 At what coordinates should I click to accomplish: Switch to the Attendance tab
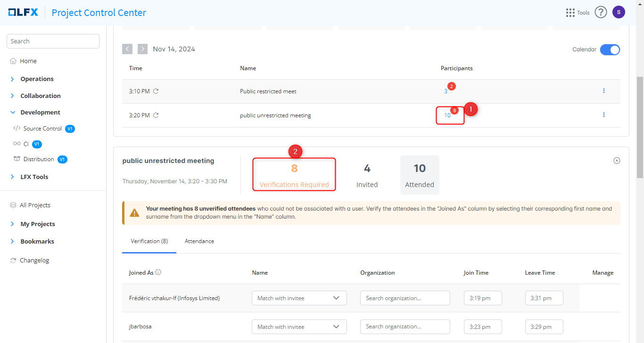tap(199, 241)
